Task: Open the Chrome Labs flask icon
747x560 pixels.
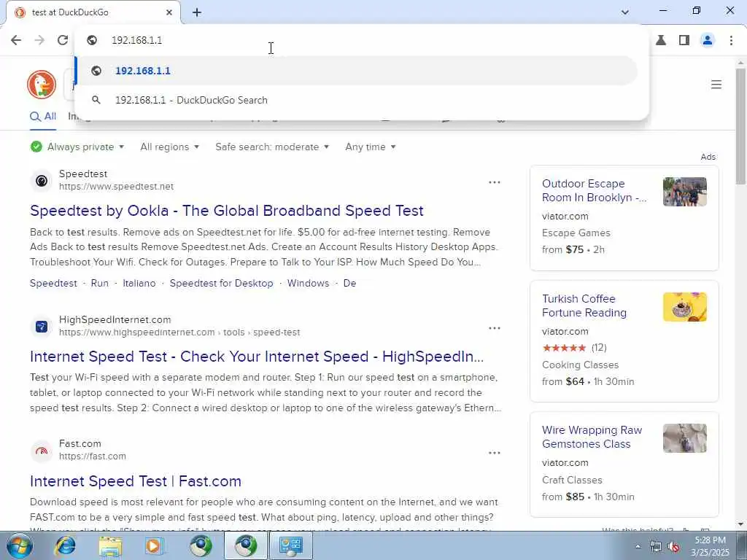Action: (x=661, y=40)
